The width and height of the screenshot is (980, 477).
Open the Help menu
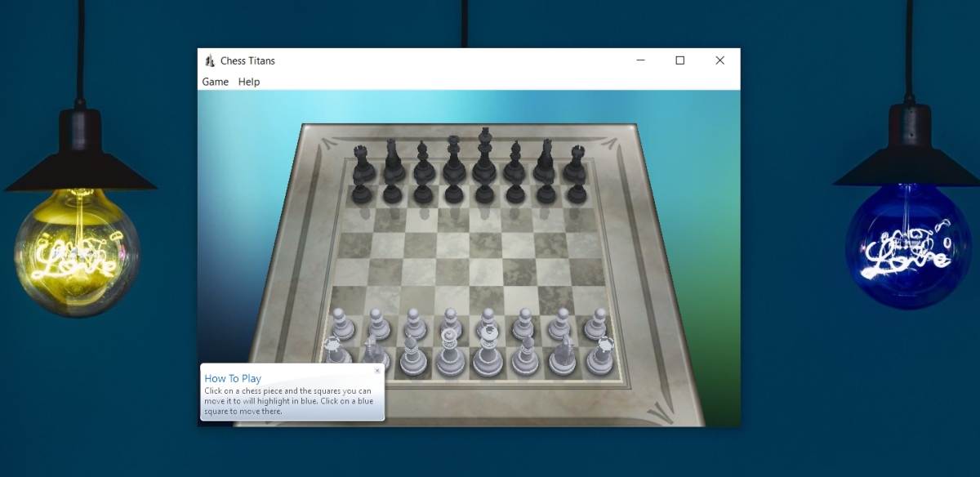coord(249,82)
